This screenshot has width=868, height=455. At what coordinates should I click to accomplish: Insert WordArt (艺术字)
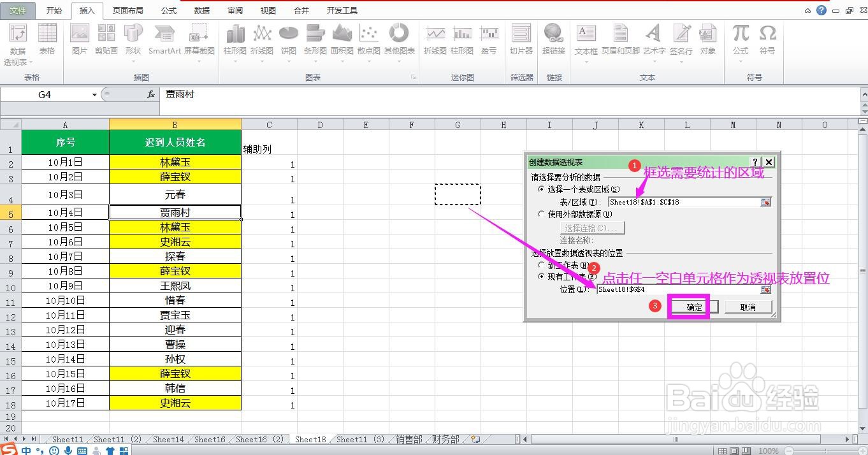click(654, 43)
